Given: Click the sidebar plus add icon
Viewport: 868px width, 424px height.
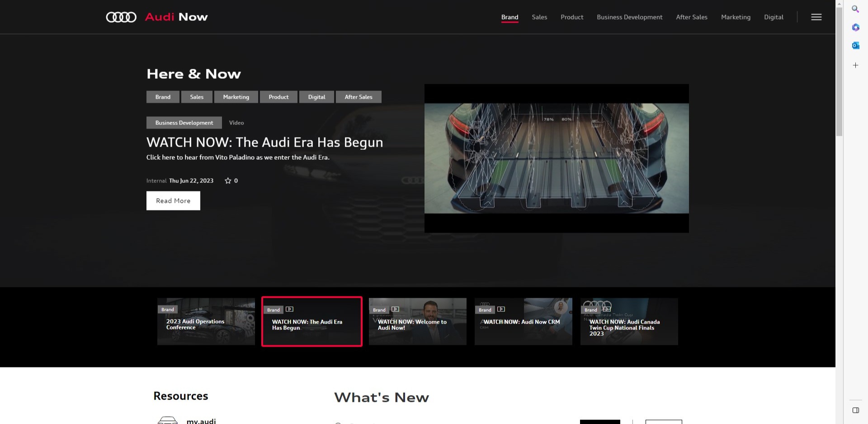Looking at the screenshot, I should [x=855, y=65].
